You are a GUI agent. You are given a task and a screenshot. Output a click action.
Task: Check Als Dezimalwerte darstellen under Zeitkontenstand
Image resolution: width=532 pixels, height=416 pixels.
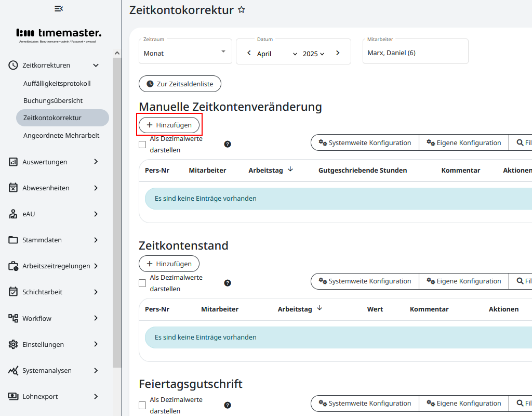[x=142, y=283]
